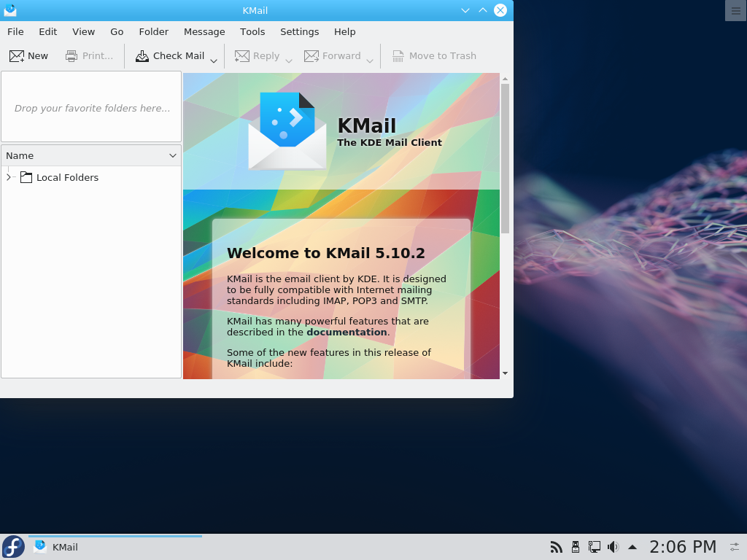The image size is (747, 560).
Task: Minimize the KMail window
Action: click(x=465, y=10)
